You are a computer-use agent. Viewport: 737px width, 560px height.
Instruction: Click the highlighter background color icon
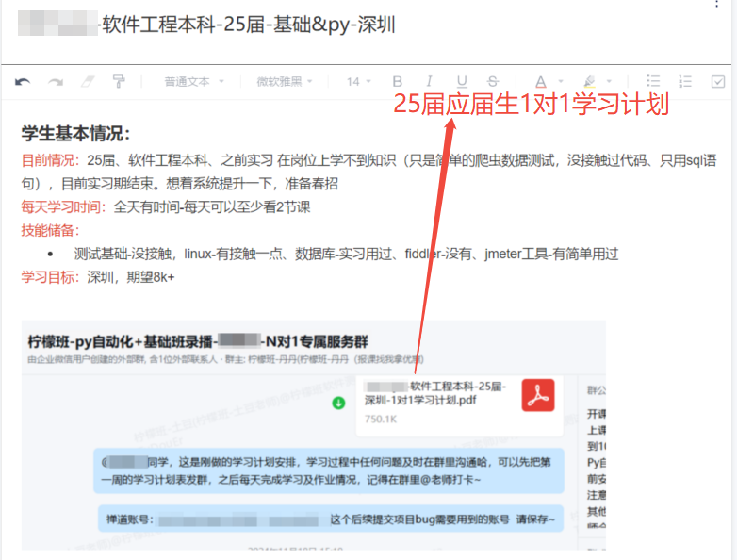[590, 82]
